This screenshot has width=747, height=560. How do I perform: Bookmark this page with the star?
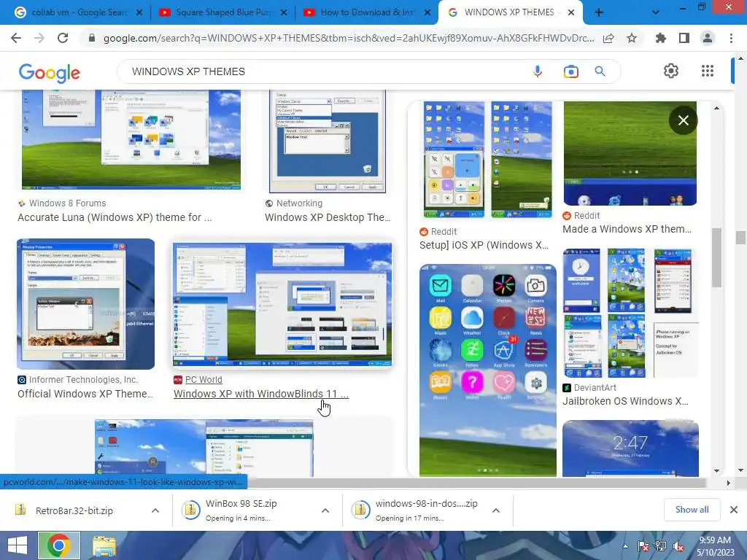(x=632, y=38)
